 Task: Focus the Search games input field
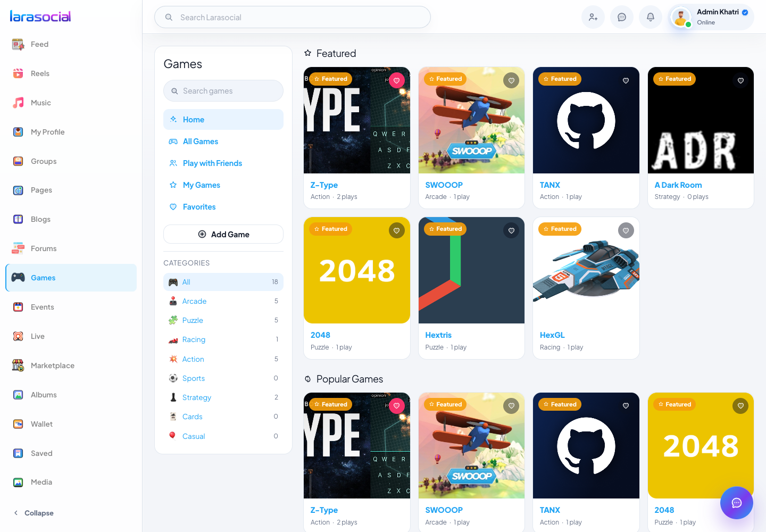tap(223, 91)
